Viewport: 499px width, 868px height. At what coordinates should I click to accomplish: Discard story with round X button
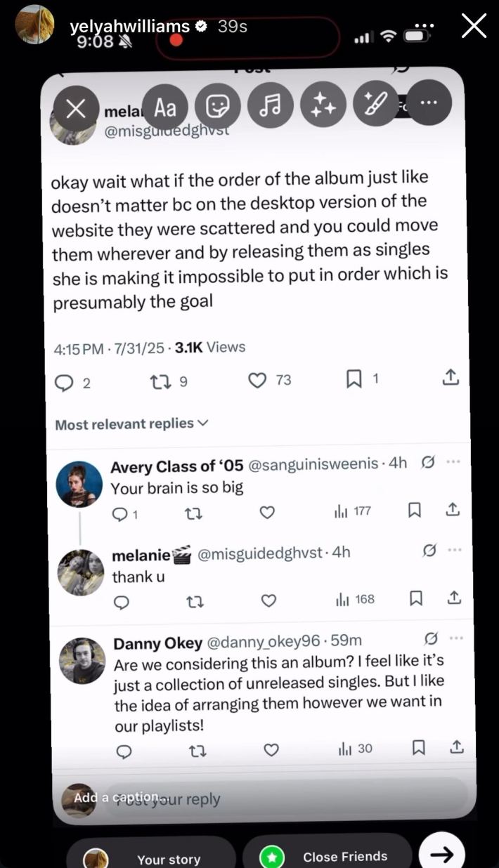click(x=75, y=107)
